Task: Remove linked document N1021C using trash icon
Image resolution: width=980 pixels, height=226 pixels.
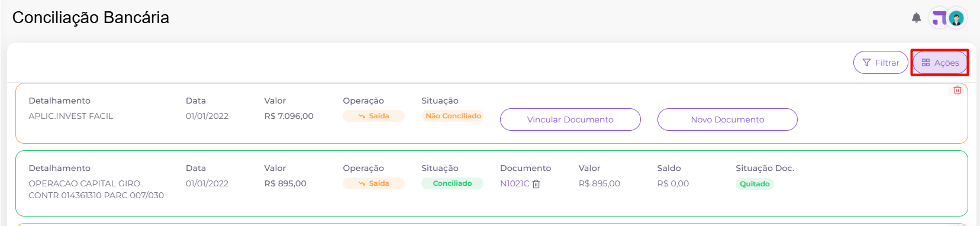Action: 536,184
